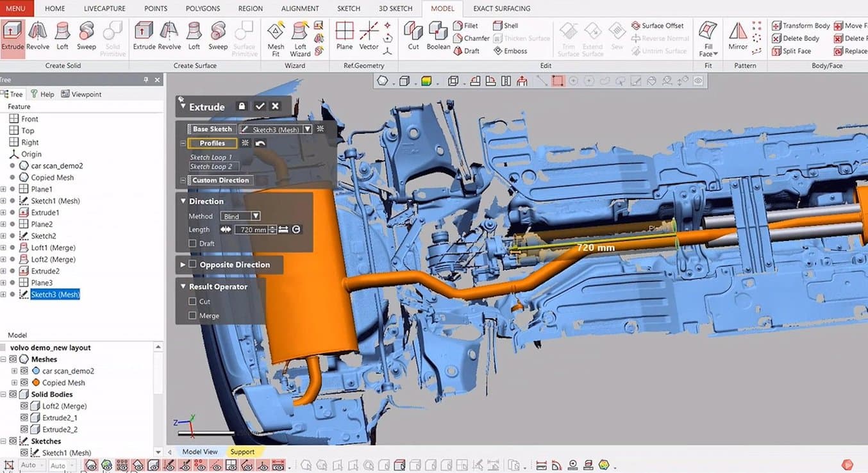Click the Create Solid Revolve icon
868x473 pixels.
point(38,36)
